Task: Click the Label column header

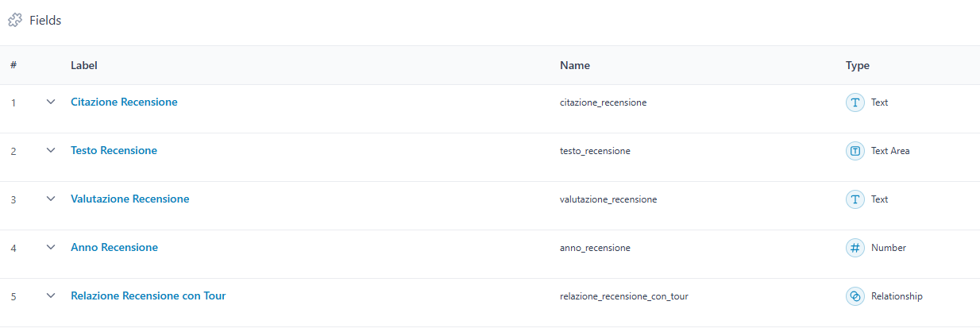Action: click(x=84, y=66)
